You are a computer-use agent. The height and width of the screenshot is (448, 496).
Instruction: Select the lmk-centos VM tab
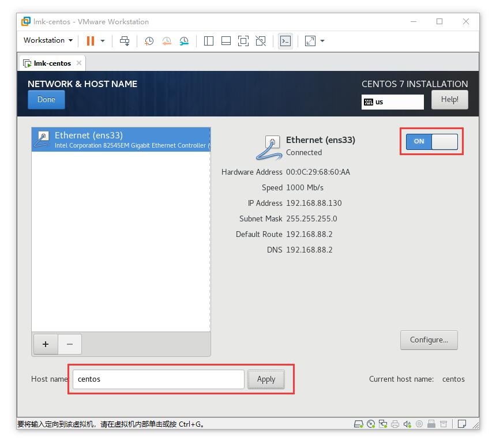pyautogui.click(x=52, y=63)
